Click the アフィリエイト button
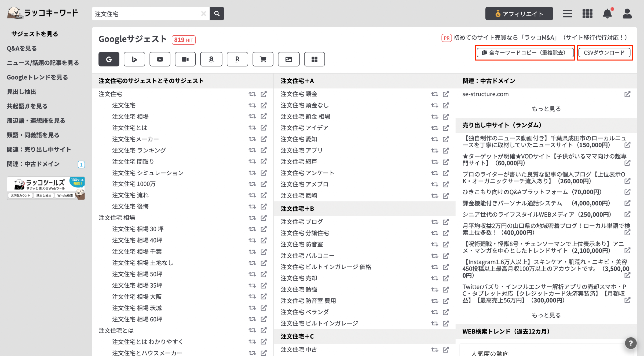 point(519,14)
